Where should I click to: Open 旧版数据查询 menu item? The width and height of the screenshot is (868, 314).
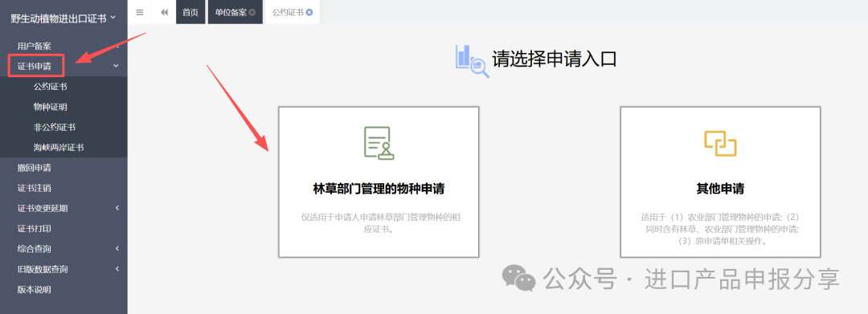click(43, 269)
